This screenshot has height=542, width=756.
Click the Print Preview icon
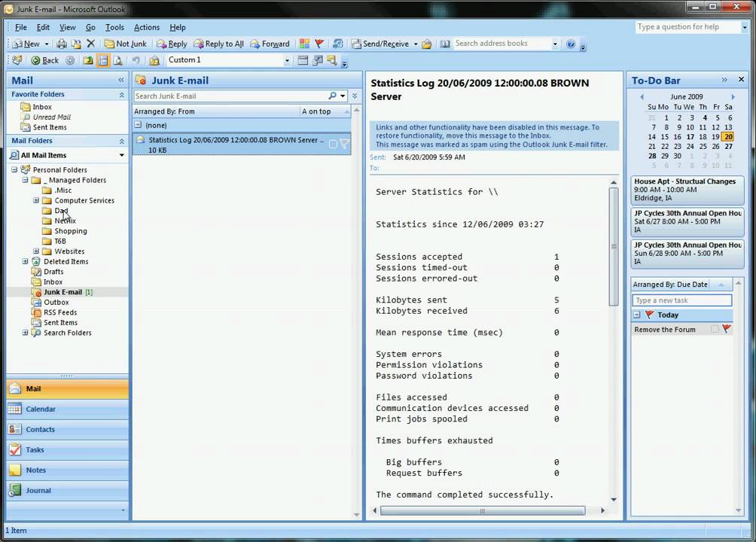coord(117,60)
